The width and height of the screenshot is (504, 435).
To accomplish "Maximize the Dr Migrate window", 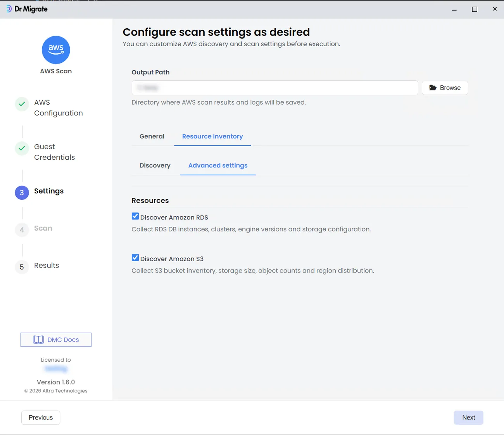I will pyautogui.click(x=475, y=9).
